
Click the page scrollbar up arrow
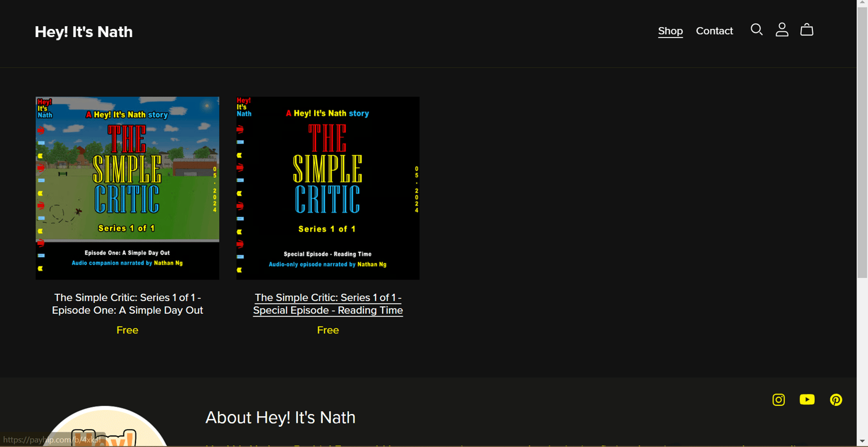tap(862, 3)
